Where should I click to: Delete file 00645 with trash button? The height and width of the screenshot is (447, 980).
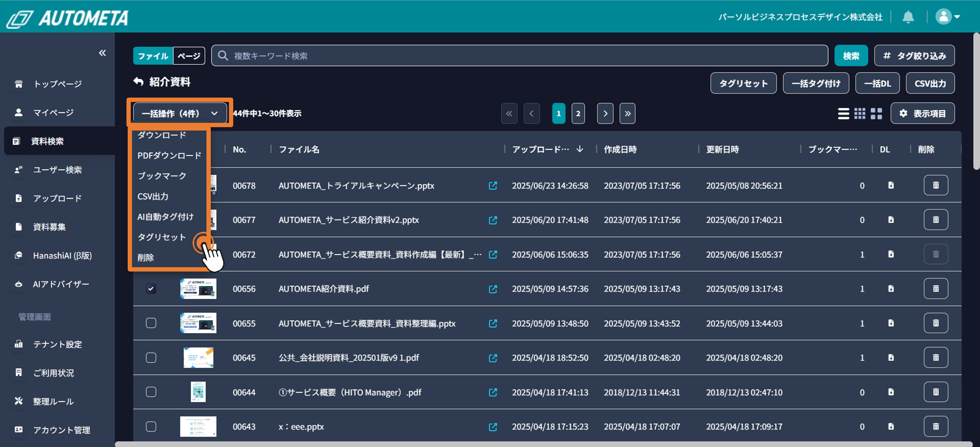point(935,357)
